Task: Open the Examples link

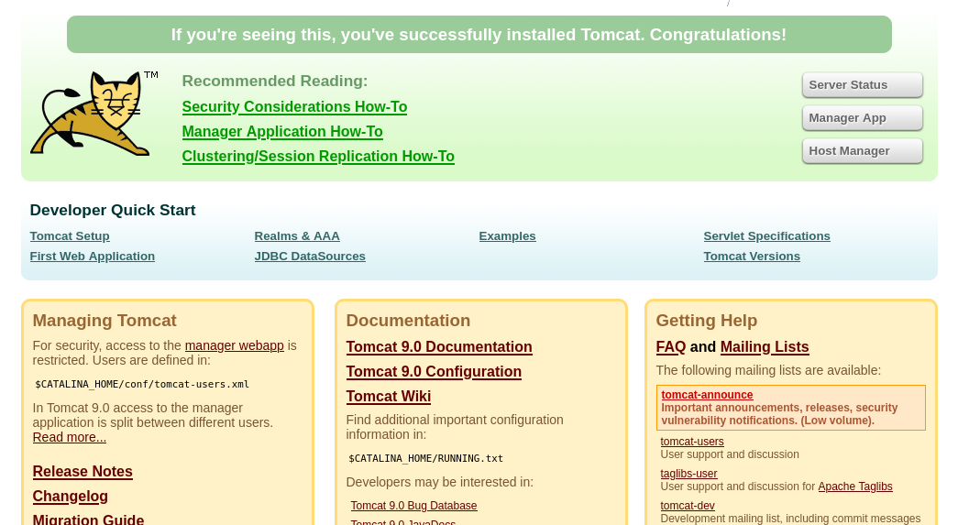Action: [x=508, y=236]
